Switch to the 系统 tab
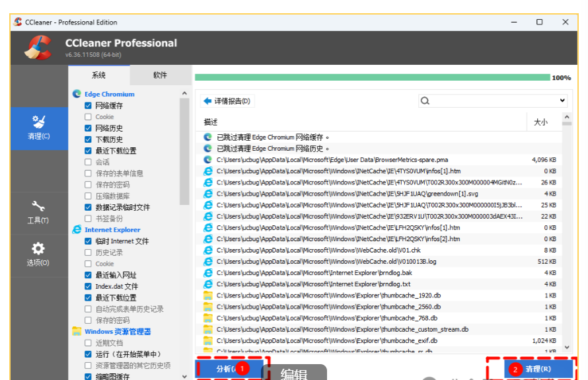Viewport: 588px width, 380px height. (99, 75)
